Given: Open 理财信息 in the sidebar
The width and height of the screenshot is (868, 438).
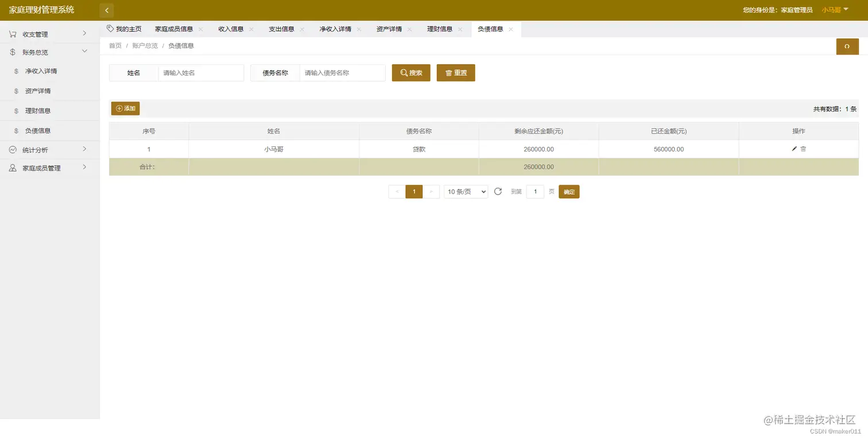Looking at the screenshot, I should pyautogui.click(x=50, y=111).
